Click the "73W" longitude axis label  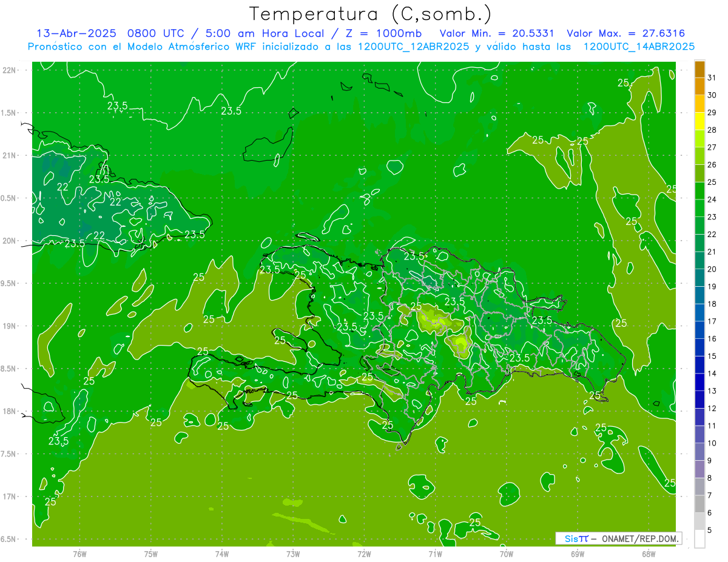[293, 554]
